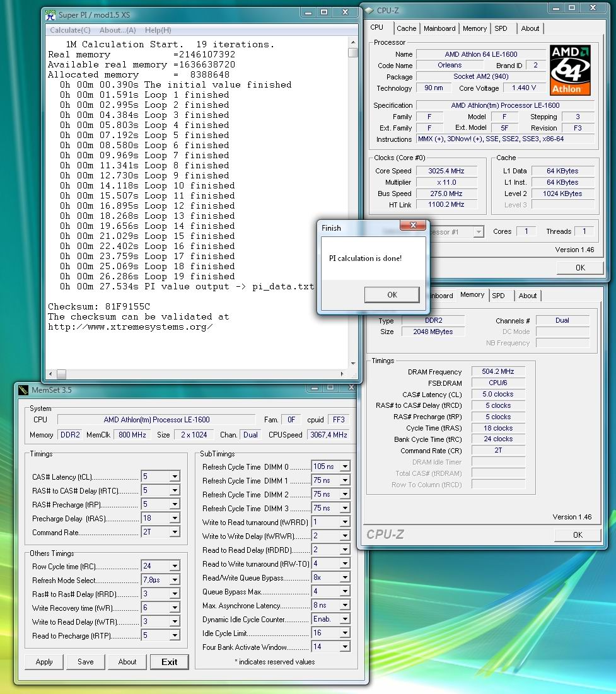Click Save in MemSet
616x694 pixels.
(86, 662)
